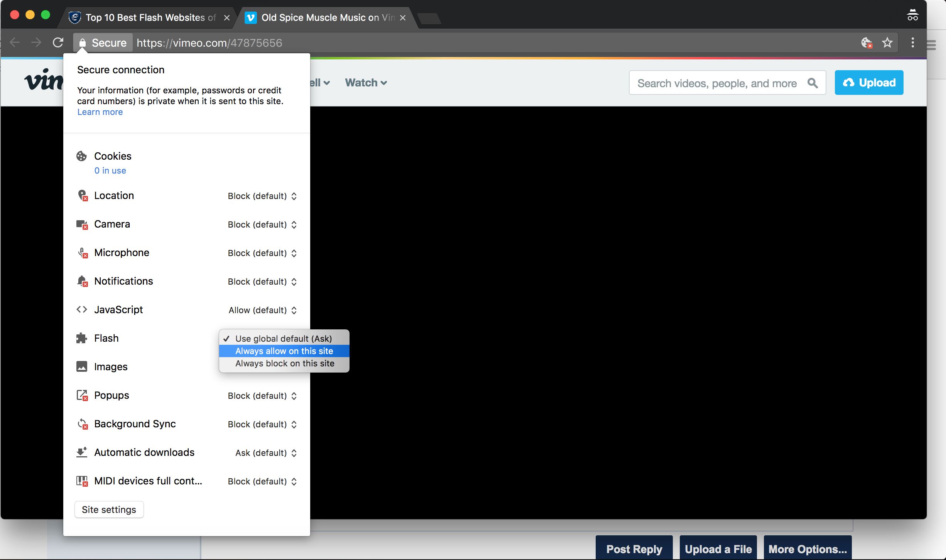Viewport: 946px width, 560px height.
Task: Click the shield favicon on first tab
Action: click(x=75, y=18)
